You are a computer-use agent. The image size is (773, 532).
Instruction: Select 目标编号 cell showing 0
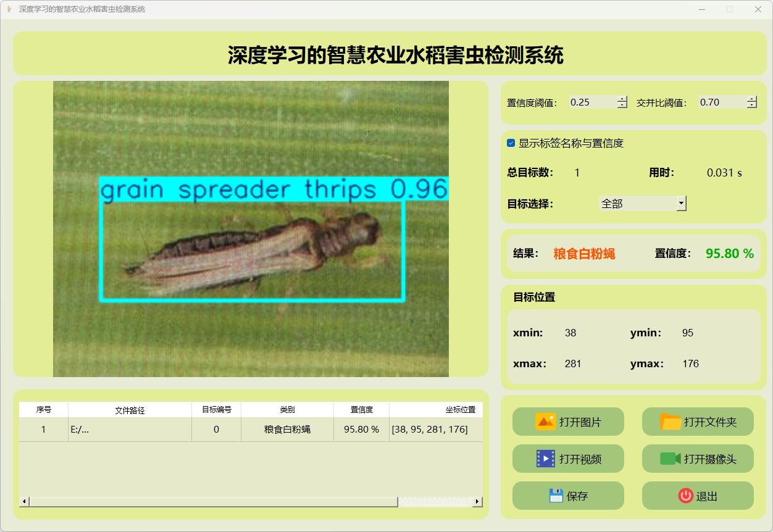pos(216,430)
